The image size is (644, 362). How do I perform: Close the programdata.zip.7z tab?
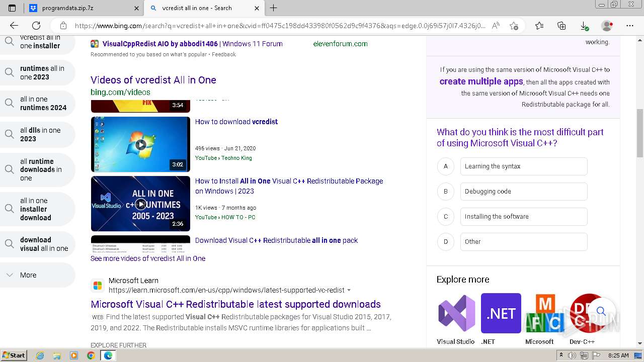[137, 8]
